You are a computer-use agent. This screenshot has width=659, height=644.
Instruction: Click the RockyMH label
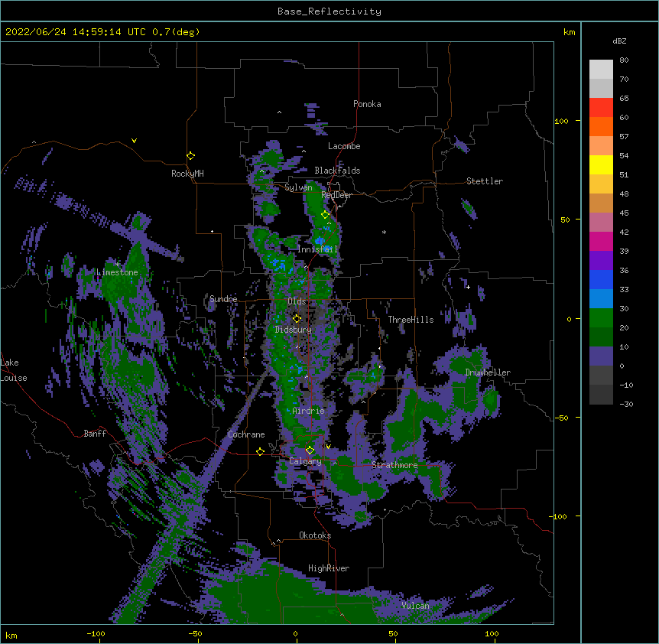coord(187,174)
